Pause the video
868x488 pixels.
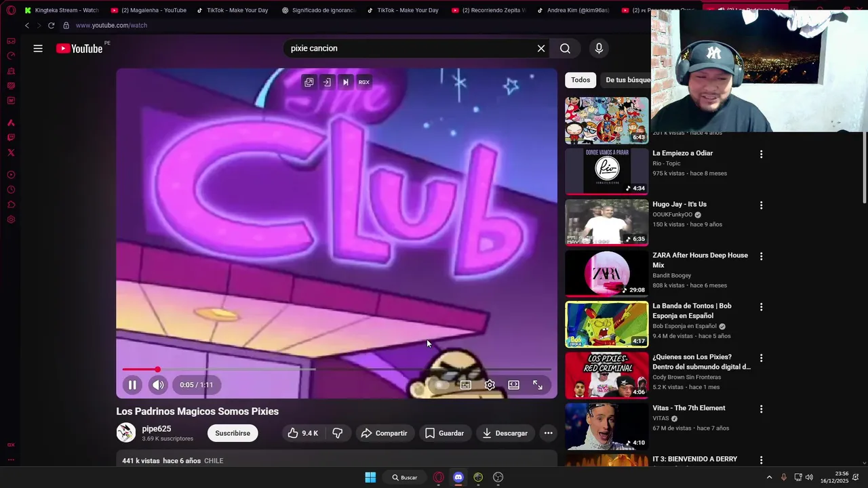132,385
